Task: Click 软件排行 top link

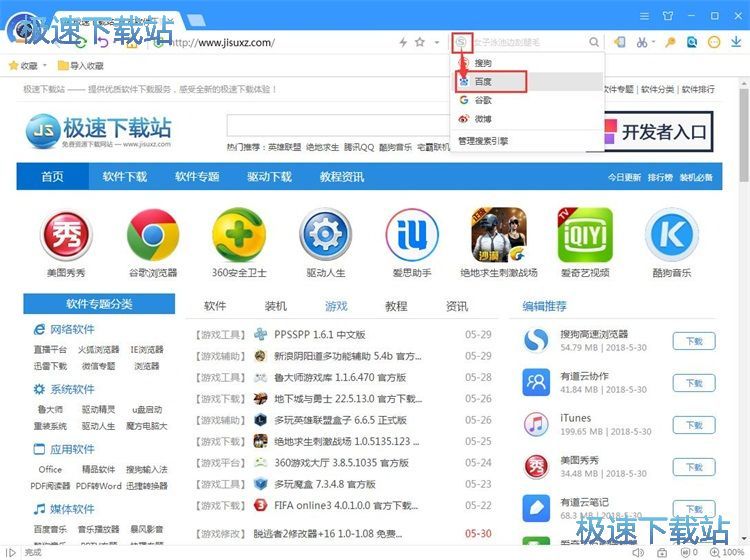Action: click(x=698, y=89)
